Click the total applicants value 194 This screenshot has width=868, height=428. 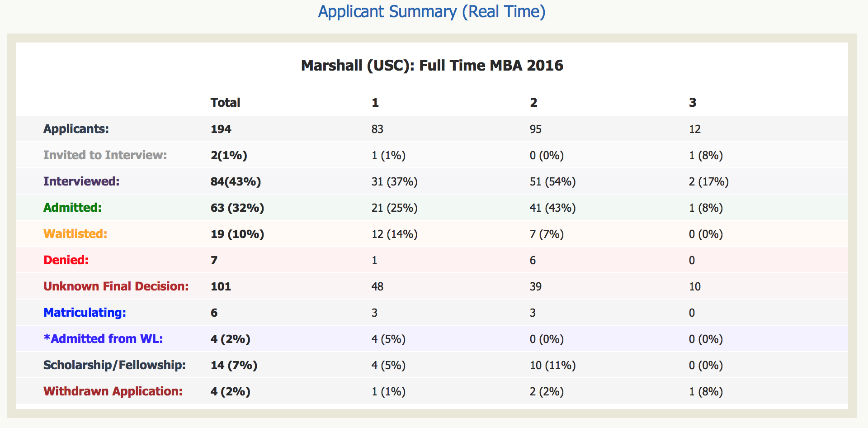tap(221, 129)
